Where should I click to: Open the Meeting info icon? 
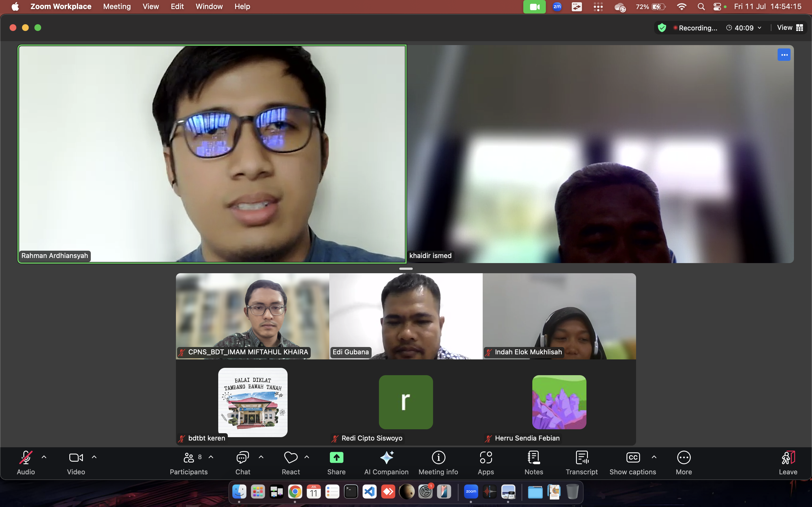(x=438, y=458)
